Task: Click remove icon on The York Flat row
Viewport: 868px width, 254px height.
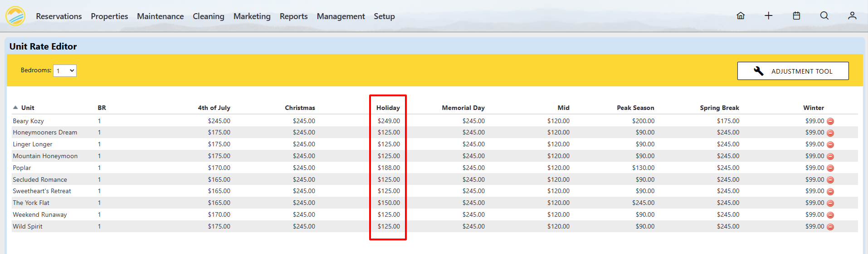Action: (830, 203)
